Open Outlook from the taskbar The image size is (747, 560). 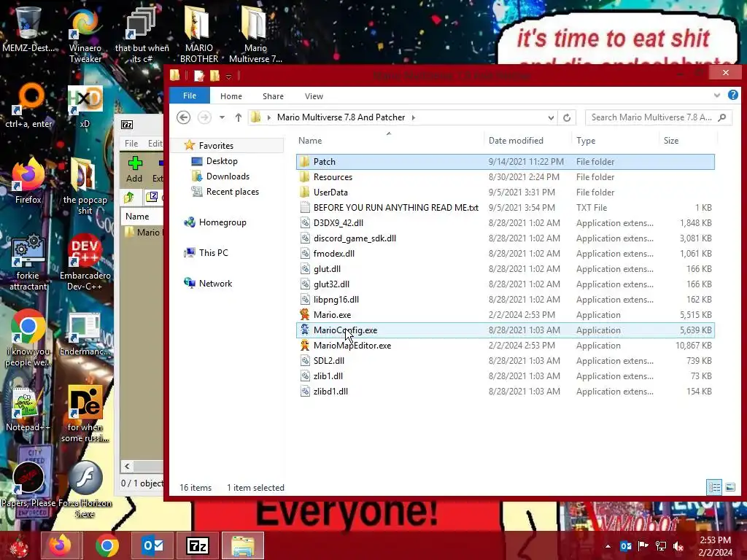point(152,545)
